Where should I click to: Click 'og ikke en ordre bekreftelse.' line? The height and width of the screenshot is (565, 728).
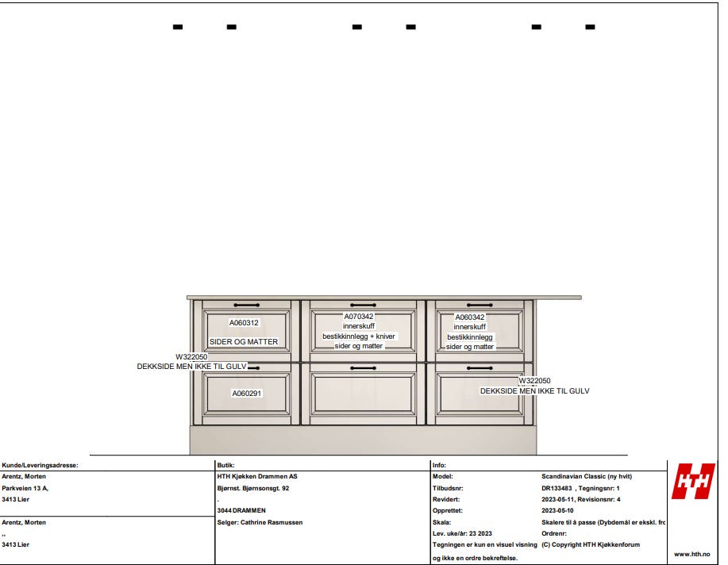pos(475,558)
